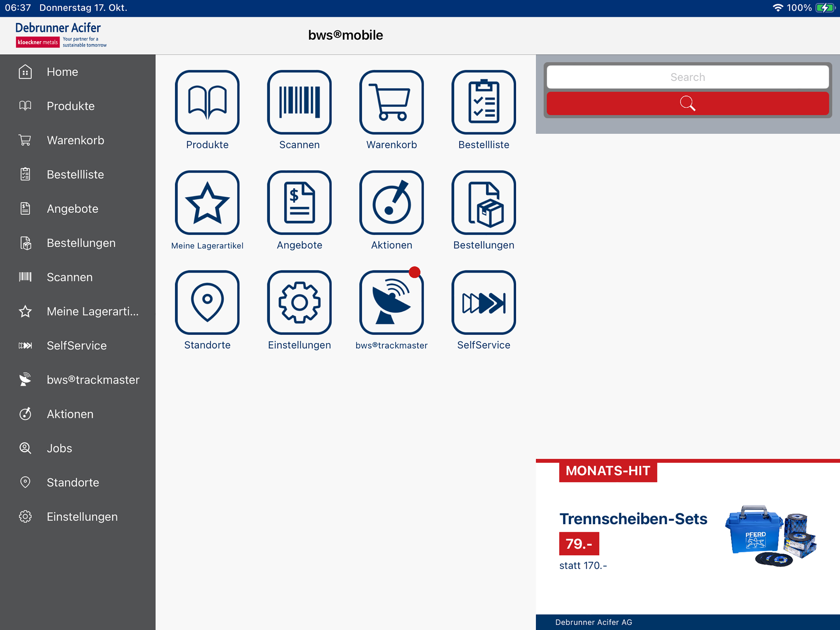Image resolution: width=840 pixels, height=630 pixels.
Task: Select Jobs in the sidebar menu
Action: coord(59,448)
